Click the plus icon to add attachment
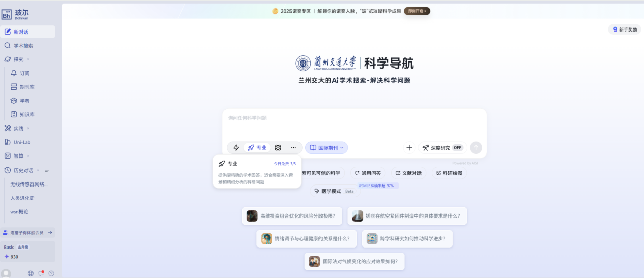 pos(409,148)
